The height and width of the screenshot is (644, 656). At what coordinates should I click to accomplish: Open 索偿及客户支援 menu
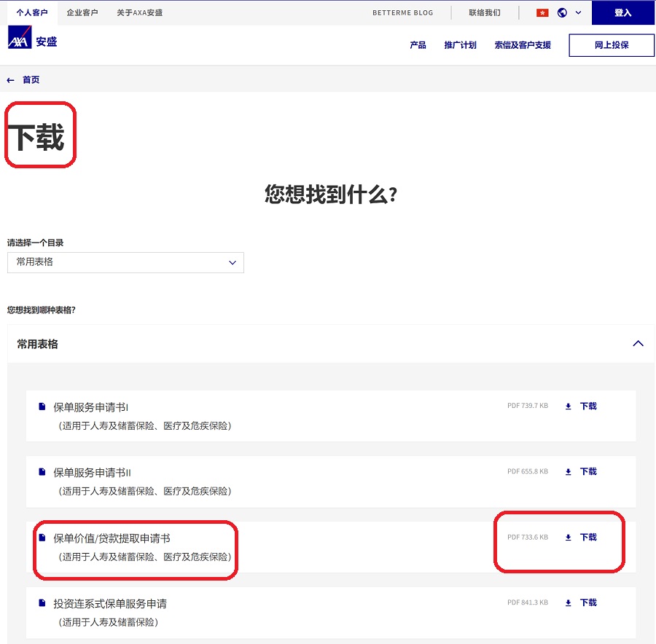point(523,45)
